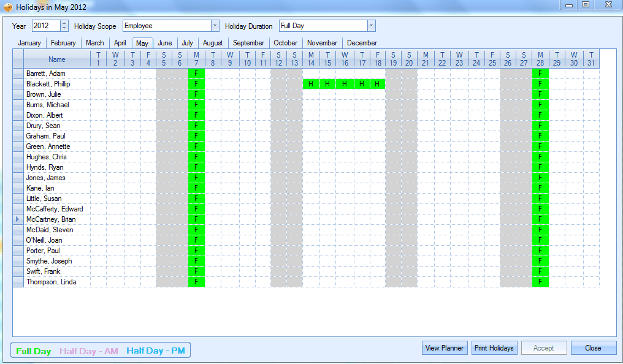The image size is (623, 364).
Task: Expand the Holiday Duration dropdown
Action: tap(371, 26)
